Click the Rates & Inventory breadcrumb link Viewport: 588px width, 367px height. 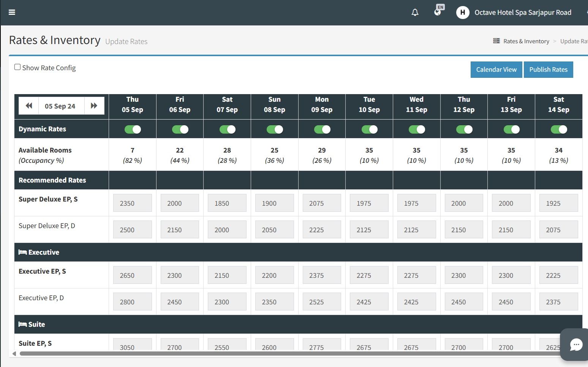(x=526, y=41)
